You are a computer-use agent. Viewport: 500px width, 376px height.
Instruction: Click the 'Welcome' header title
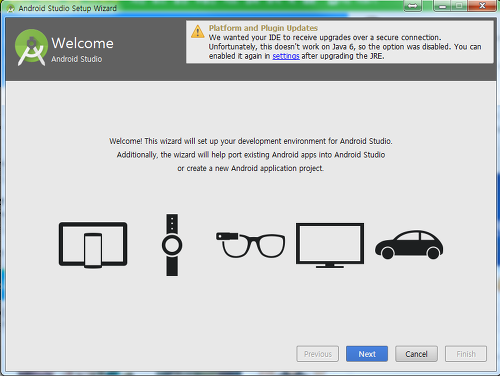pos(82,43)
